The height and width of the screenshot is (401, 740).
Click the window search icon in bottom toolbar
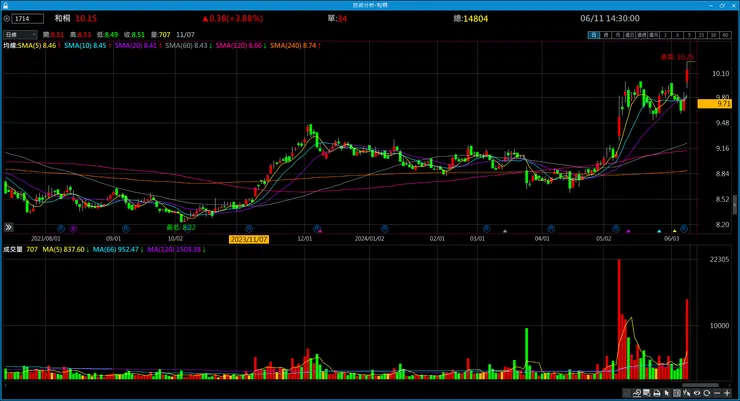[x=647, y=393]
